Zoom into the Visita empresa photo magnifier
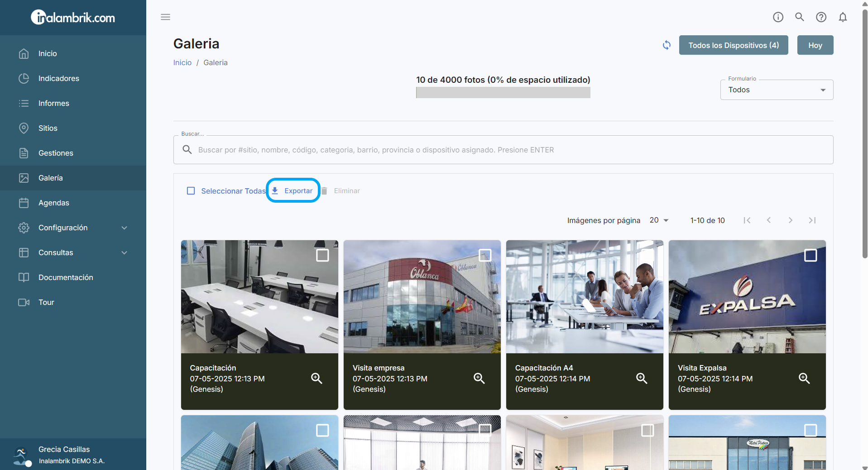This screenshot has width=868, height=470. click(479, 378)
